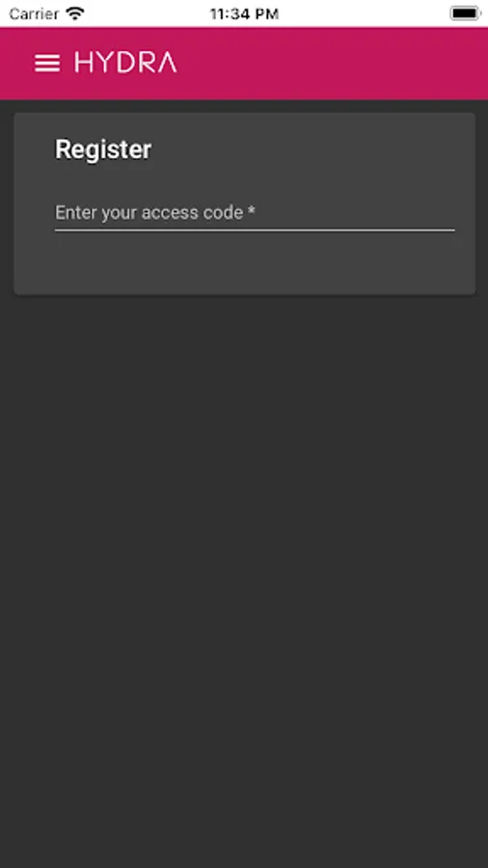Click card area right of Register heading
Image resolution: width=488 pixels, height=868 pixels.
tap(310, 150)
